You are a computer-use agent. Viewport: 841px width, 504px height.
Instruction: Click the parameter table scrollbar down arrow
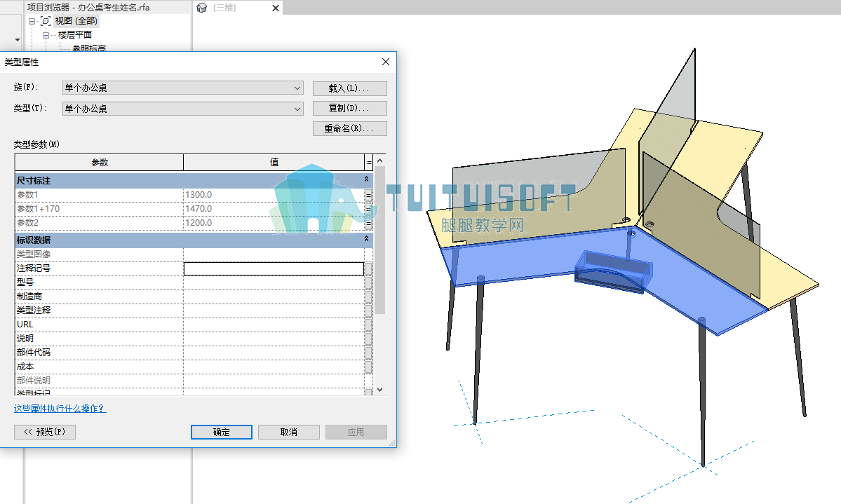click(379, 390)
